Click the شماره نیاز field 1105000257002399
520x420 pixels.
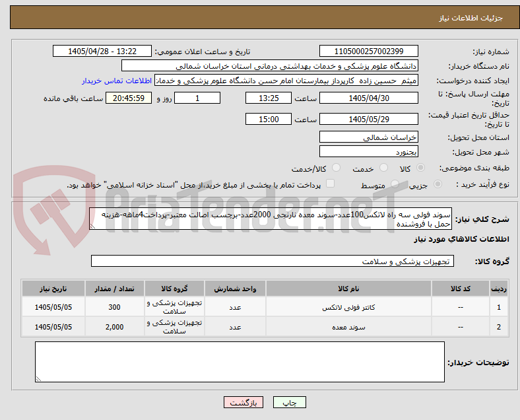point(369,51)
